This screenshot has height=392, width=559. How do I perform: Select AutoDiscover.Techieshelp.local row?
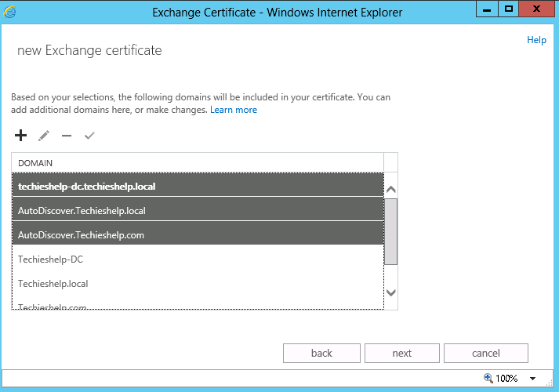click(198, 209)
